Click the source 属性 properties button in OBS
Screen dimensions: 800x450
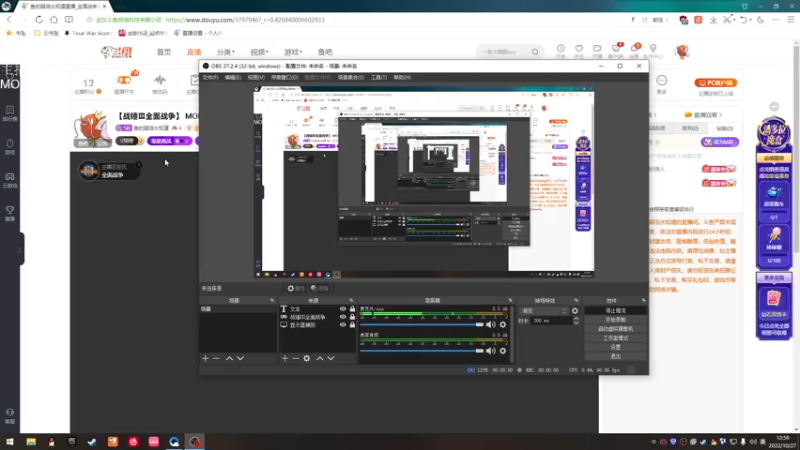pos(295,288)
